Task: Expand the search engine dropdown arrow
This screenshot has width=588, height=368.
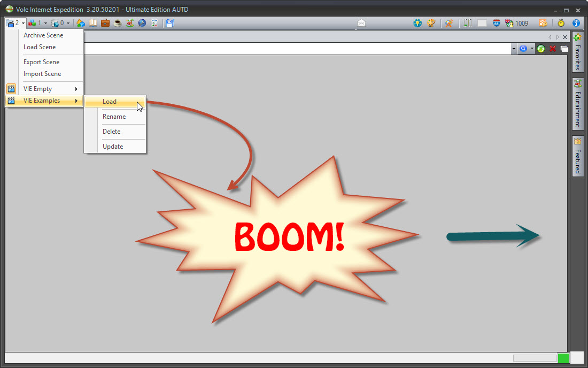Action: (532, 49)
